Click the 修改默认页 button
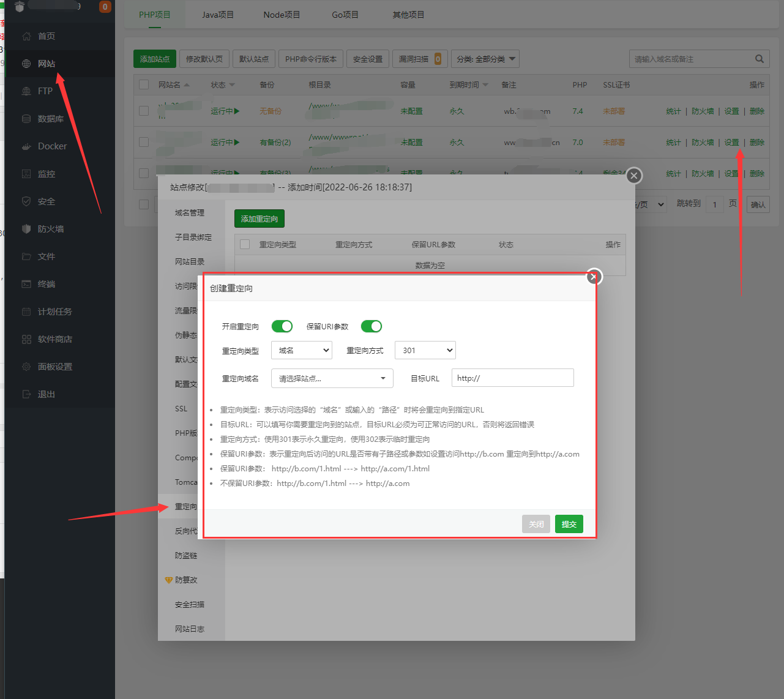The width and height of the screenshot is (784, 699). [204, 59]
